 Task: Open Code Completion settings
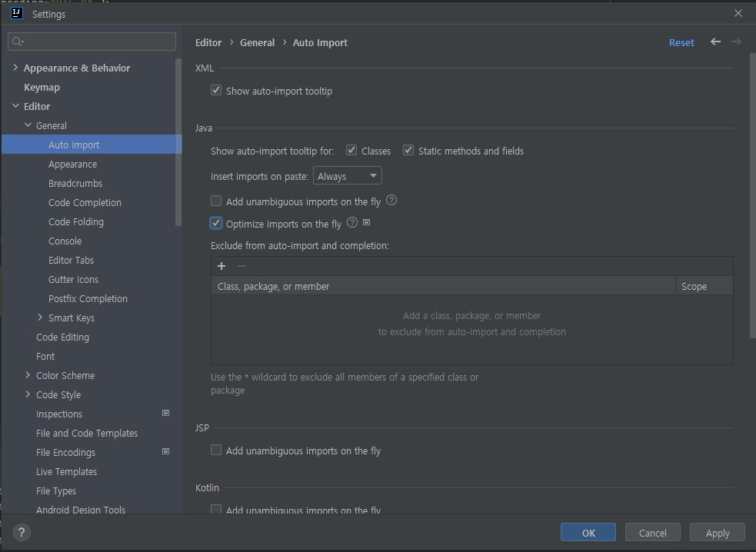point(85,202)
